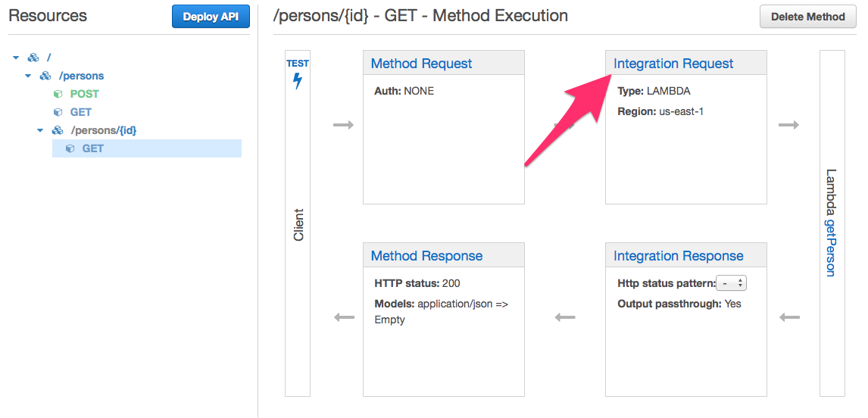The height and width of the screenshot is (418, 868).
Task: Collapse the /persons/{id} resource arrow
Action: (x=40, y=130)
